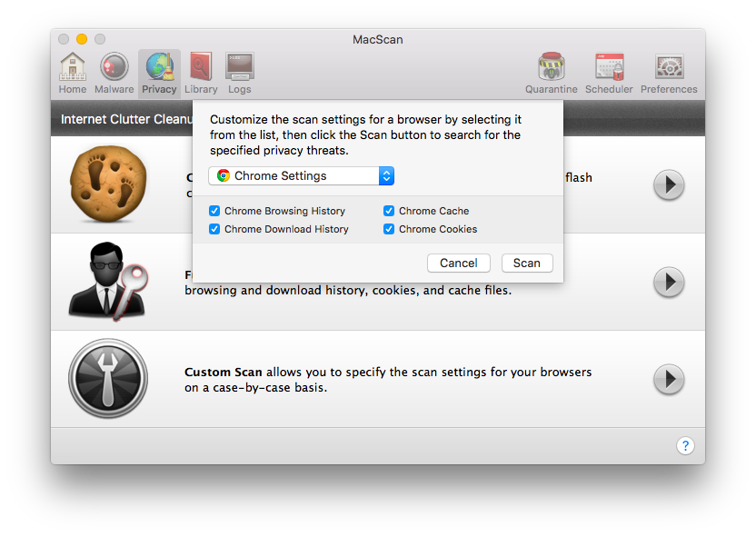
Task: Open the Chrome Settings browser dropdown
Action: [302, 176]
